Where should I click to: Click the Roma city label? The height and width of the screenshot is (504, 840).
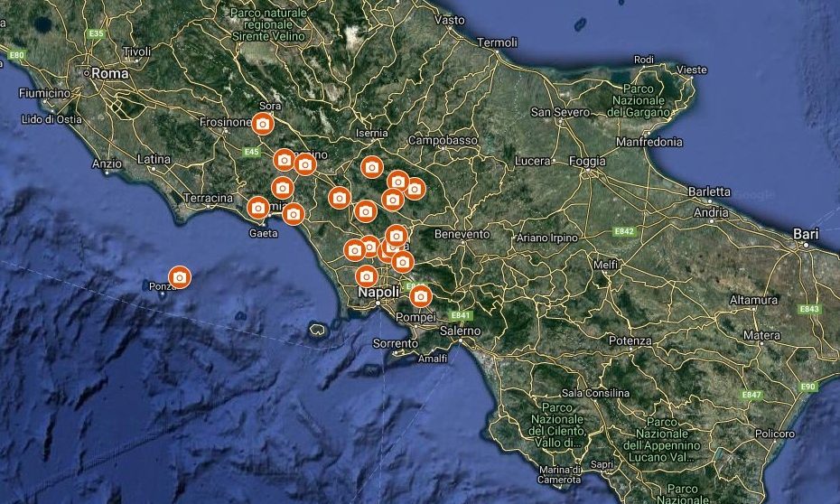coord(110,73)
